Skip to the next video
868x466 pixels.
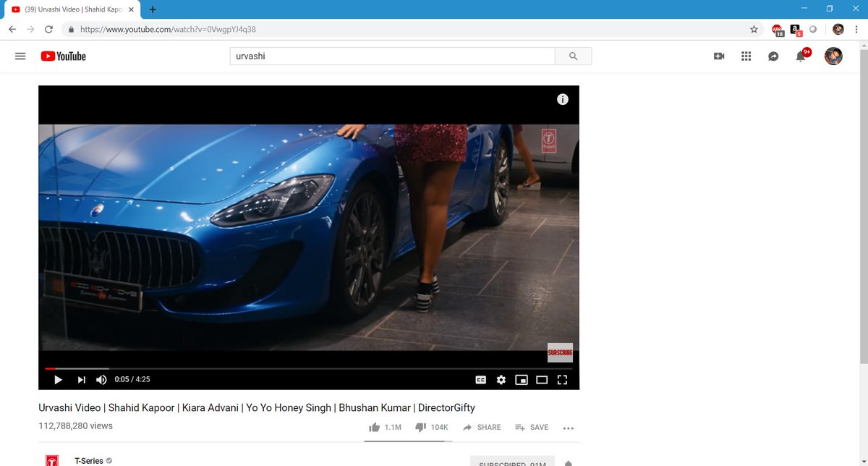81,379
